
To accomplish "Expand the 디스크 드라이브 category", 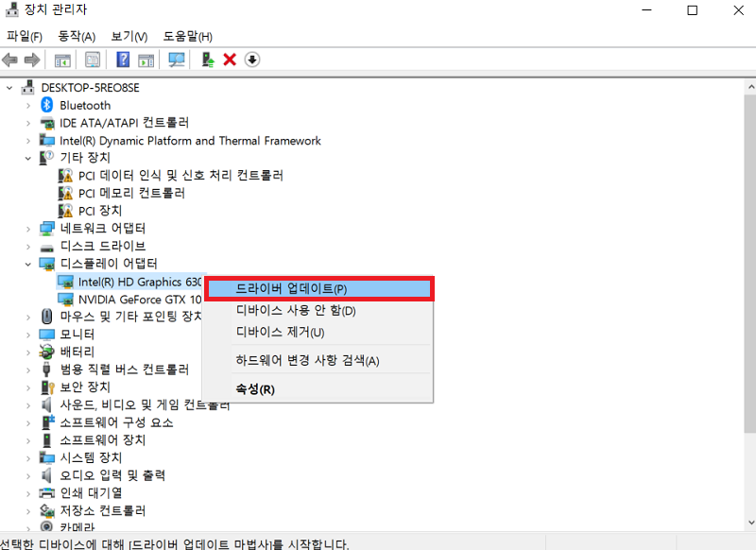I will (28, 247).
